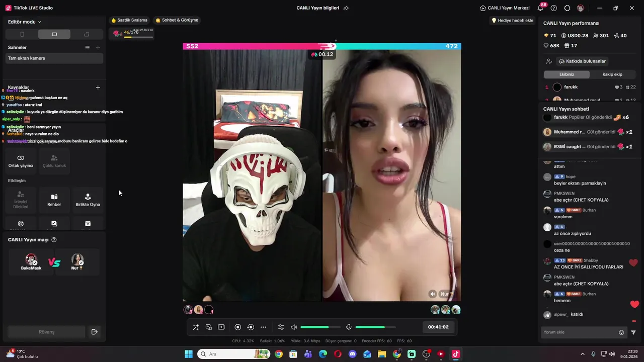The image size is (644, 362).
Task: Open the settings gear icon
Action: pos(568,8)
